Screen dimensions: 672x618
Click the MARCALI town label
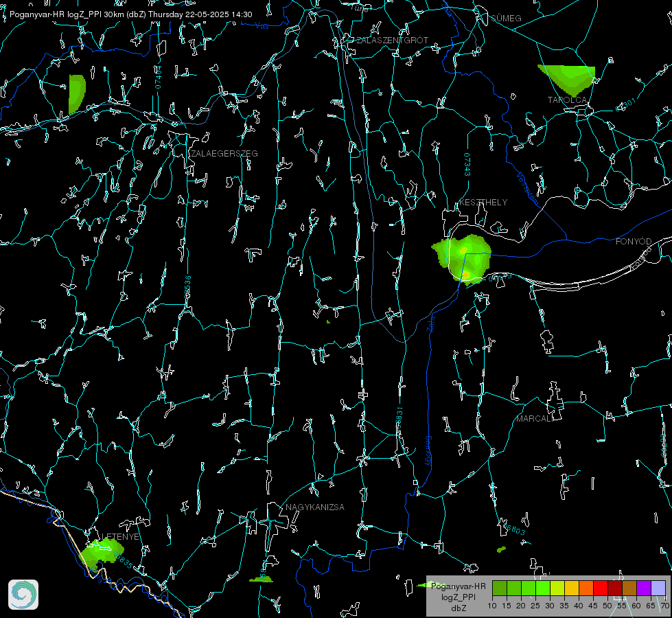pos(533,419)
